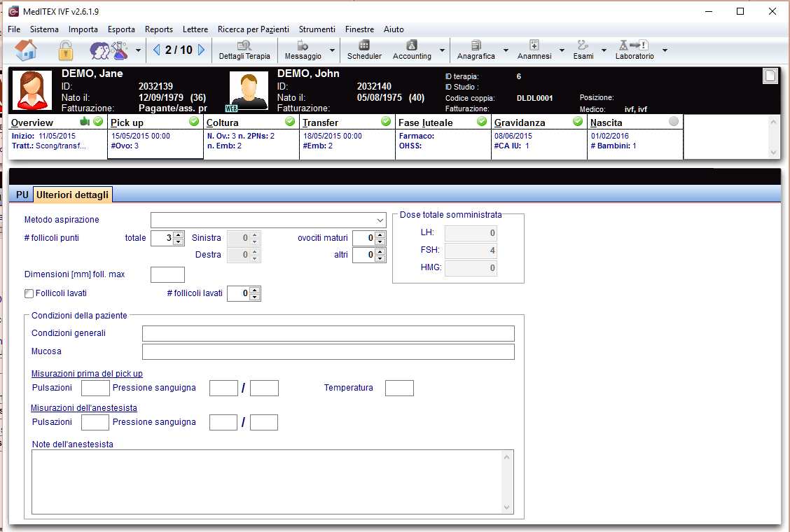Open the Strumenti menu
Screen dimensions: 790x532
click(317, 29)
